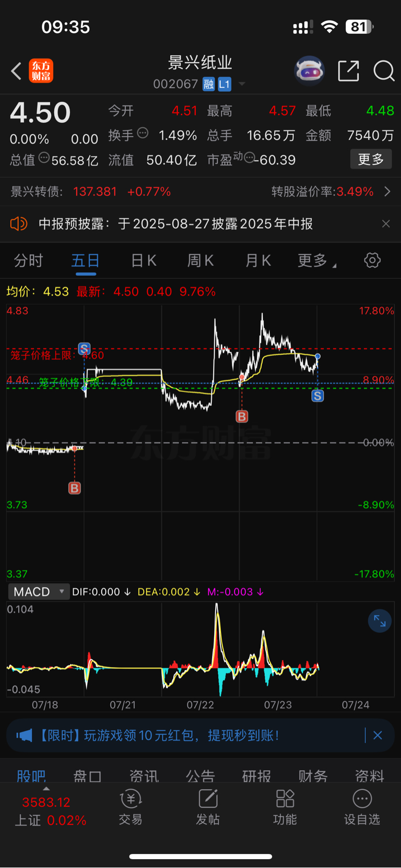Open 景兴转债 convertible bond row chevron
Viewport: 401px width, 868px height.
[x=387, y=192]
